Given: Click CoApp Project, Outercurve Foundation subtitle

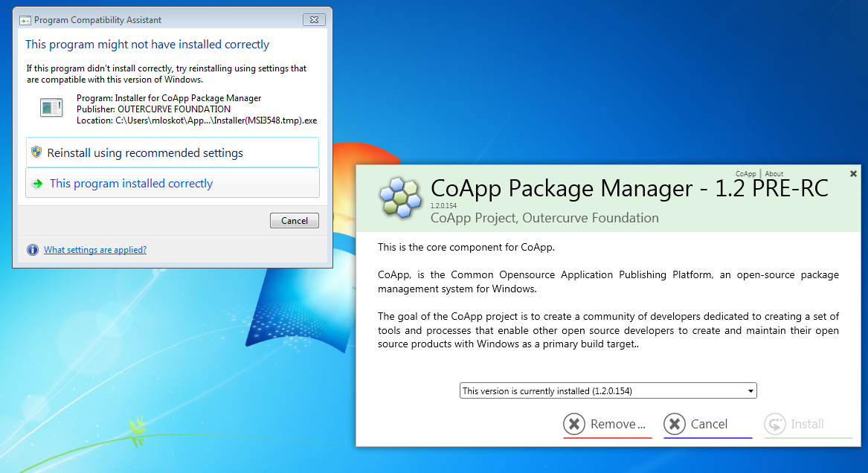Looking at the screenshot, I should click(544, 218).
